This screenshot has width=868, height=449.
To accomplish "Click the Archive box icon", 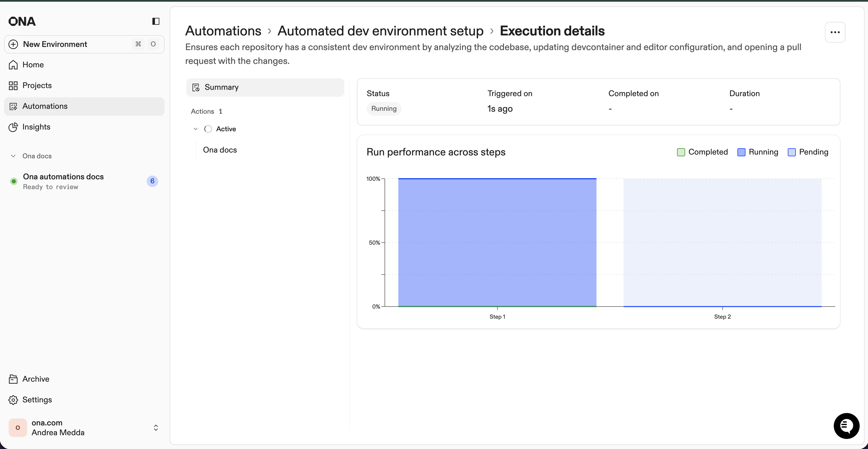I will [x=13, y=379].
